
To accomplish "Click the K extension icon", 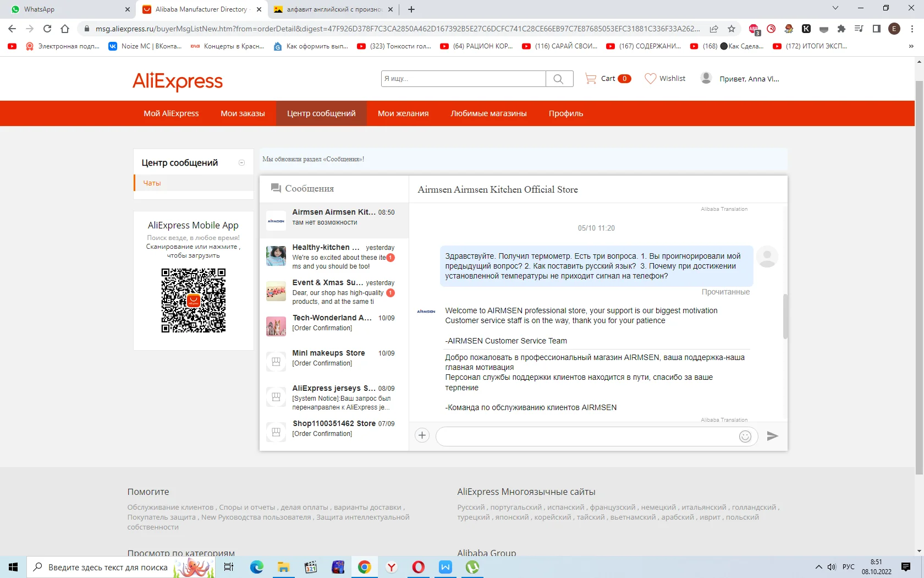I will [806, 29].
